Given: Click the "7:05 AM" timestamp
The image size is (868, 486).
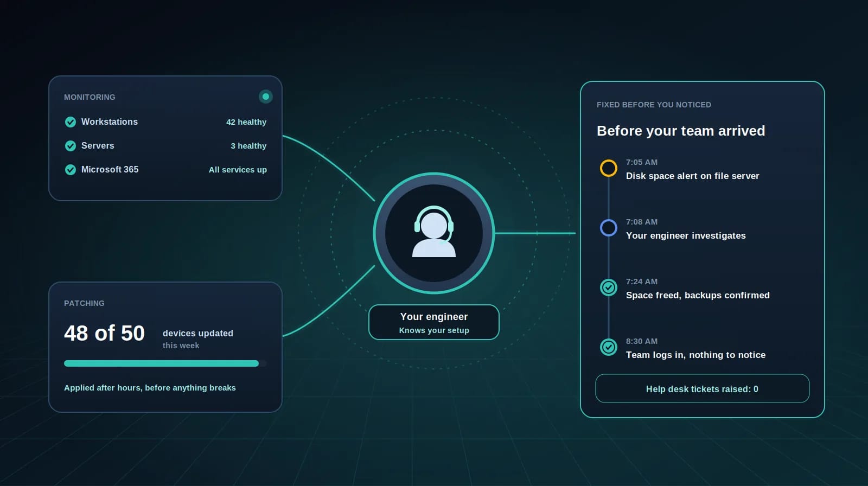Looking at the screenshot, I should click(x=642, y=162).
